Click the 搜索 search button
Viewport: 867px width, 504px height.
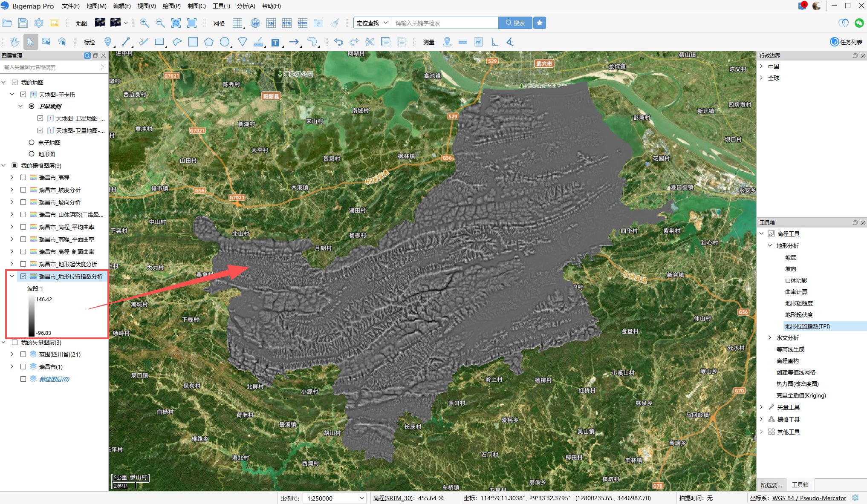[x=515, y=23]
